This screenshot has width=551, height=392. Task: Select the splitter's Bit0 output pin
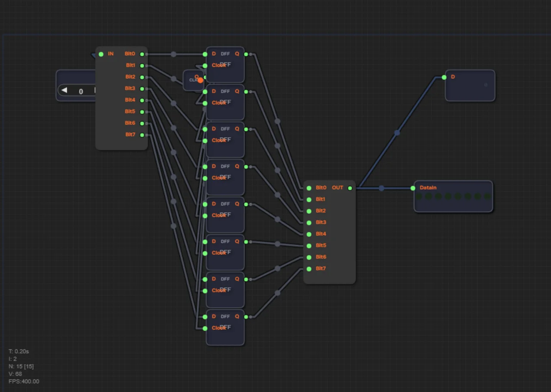click(142, 54)
